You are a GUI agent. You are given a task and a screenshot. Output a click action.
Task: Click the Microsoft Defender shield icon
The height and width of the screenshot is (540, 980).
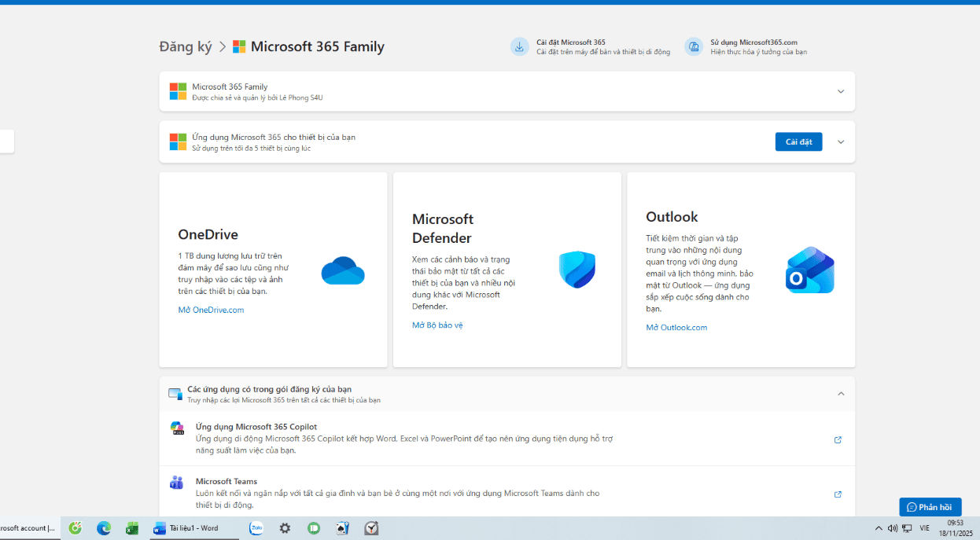pyautogui.click(x=577, y=270)
